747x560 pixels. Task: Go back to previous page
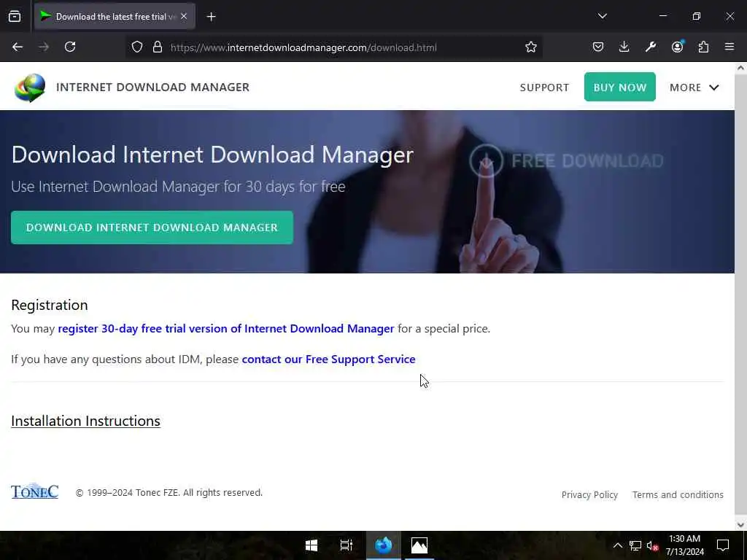pos(18,47)
